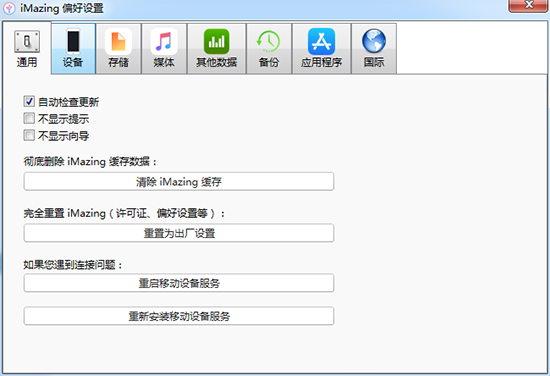The width and height of the screenshot is (550, 376).
Task: Close the iMazing preferences window
Action: coord(528,6)
